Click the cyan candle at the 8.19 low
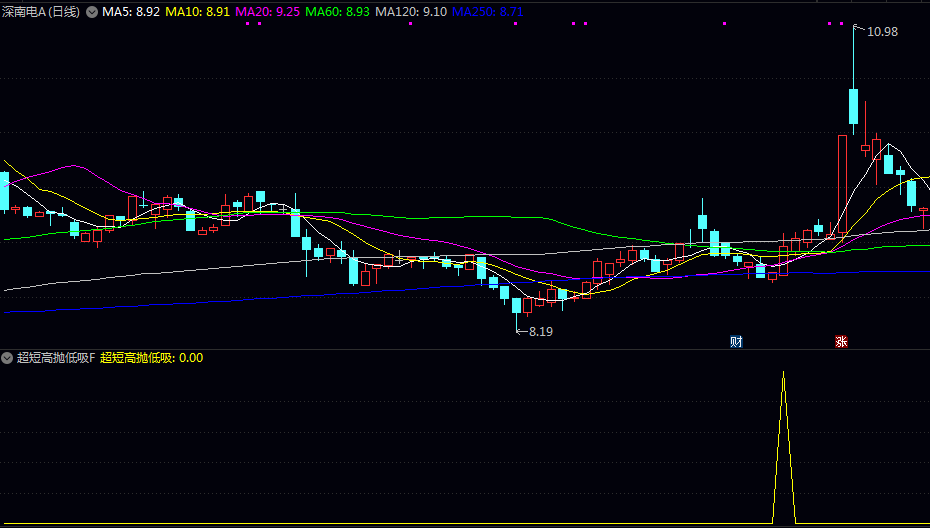Viewport: 930px width, 528px height. pos(517,306)
